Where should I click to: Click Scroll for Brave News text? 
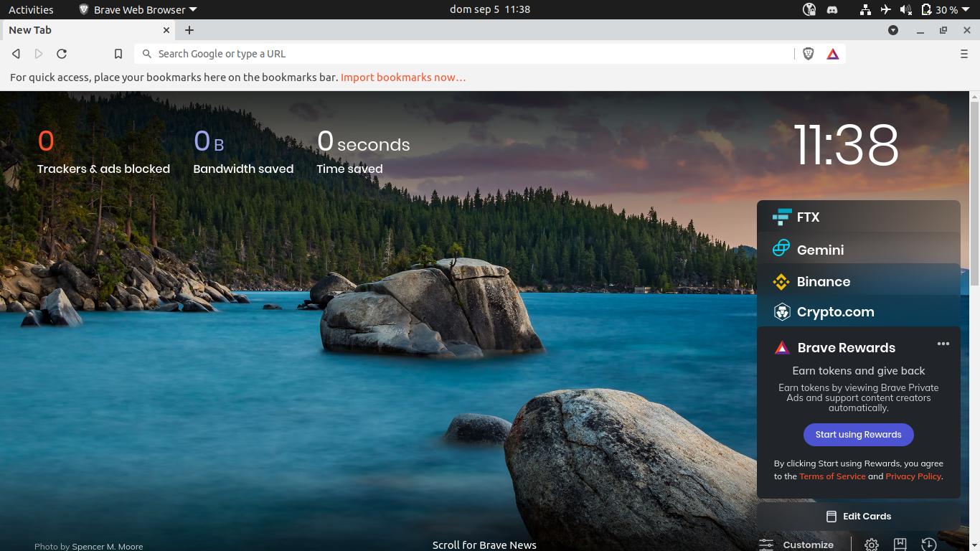[x=484, y=545]
